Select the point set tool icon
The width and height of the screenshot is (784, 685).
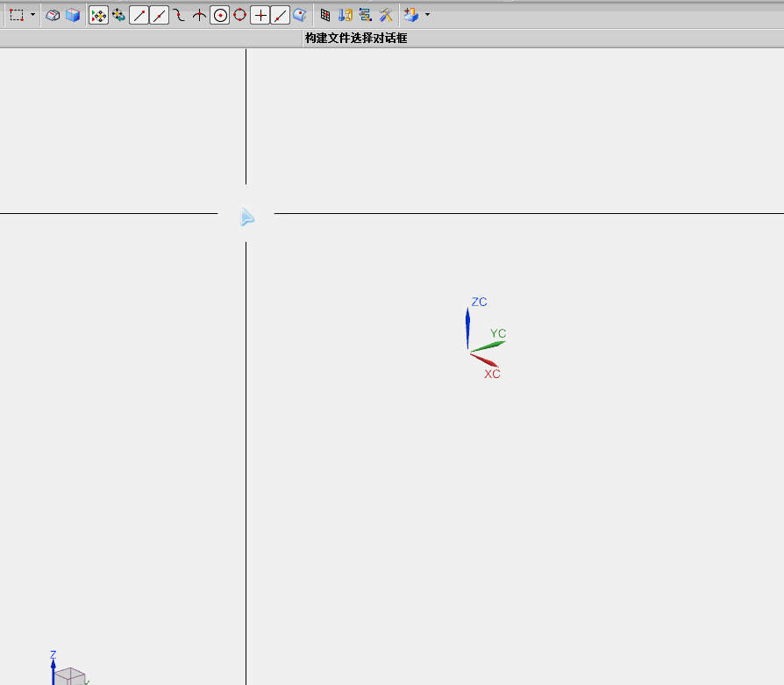[x=98, y=15]
